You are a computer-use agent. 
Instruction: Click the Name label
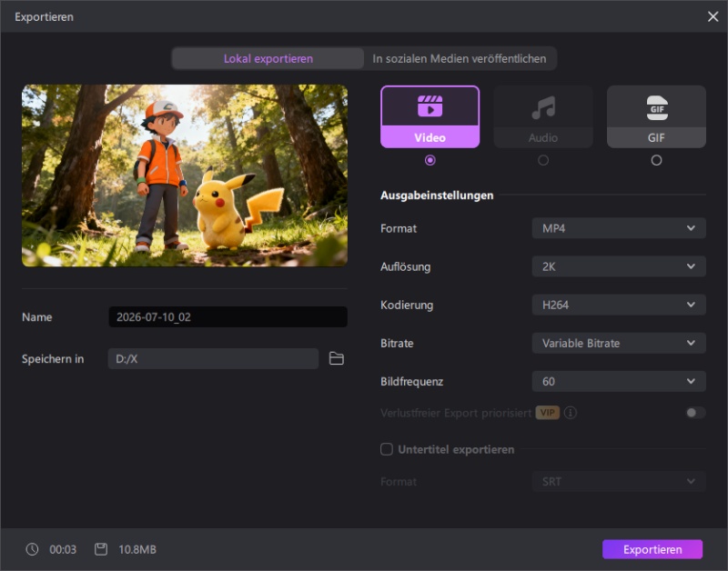coord(37,317)
